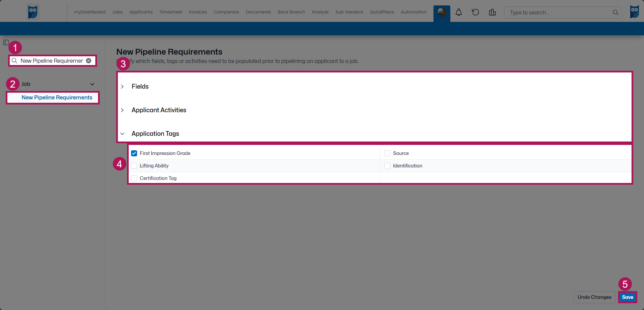Check the Lifting Ability checkbox
Image resolution: width=644 pixels, height=310 pixels.
134,166
